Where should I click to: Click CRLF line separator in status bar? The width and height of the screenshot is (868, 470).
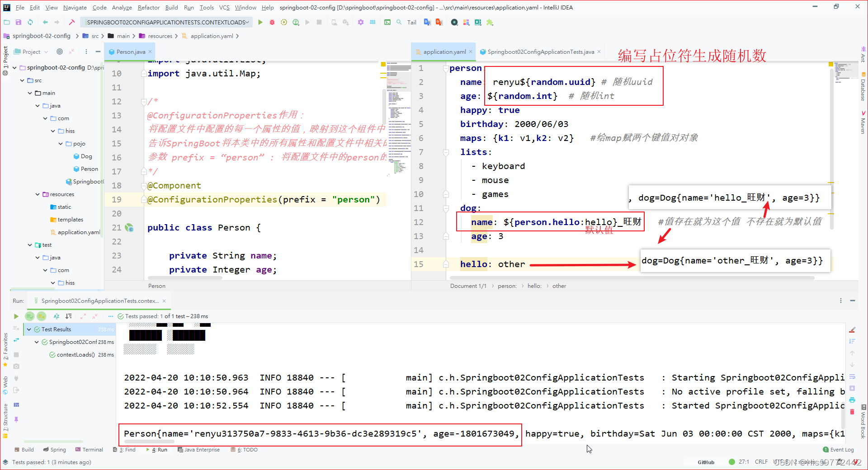pyautogui.click(x=761, y=462)
